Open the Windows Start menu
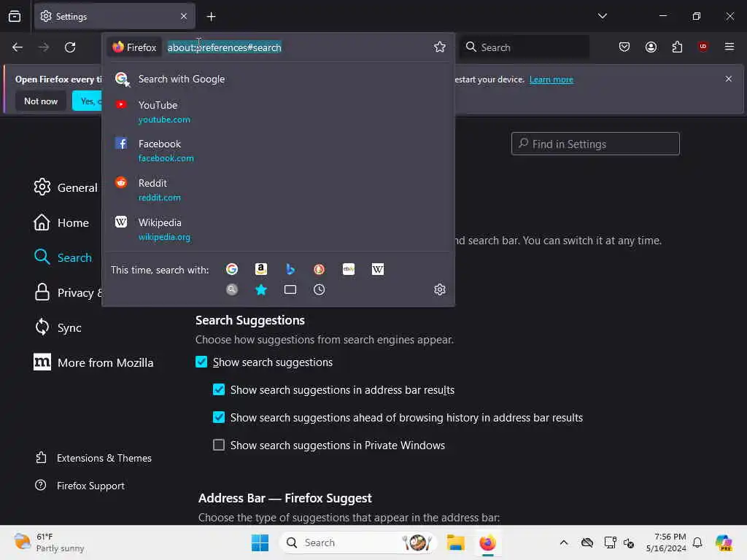747x560 pixels. [260, 542]
